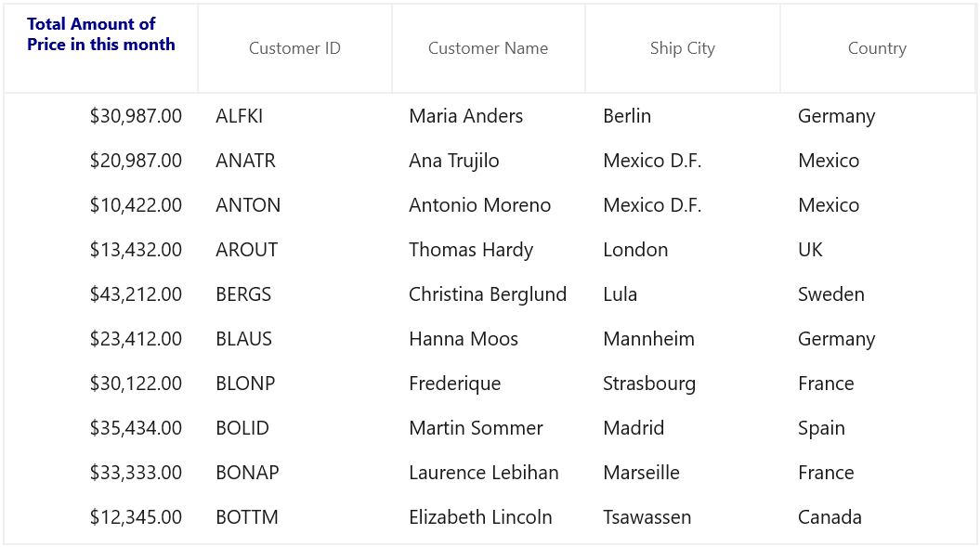
Task: Click the Ship City column header
Action: (683, 48)
